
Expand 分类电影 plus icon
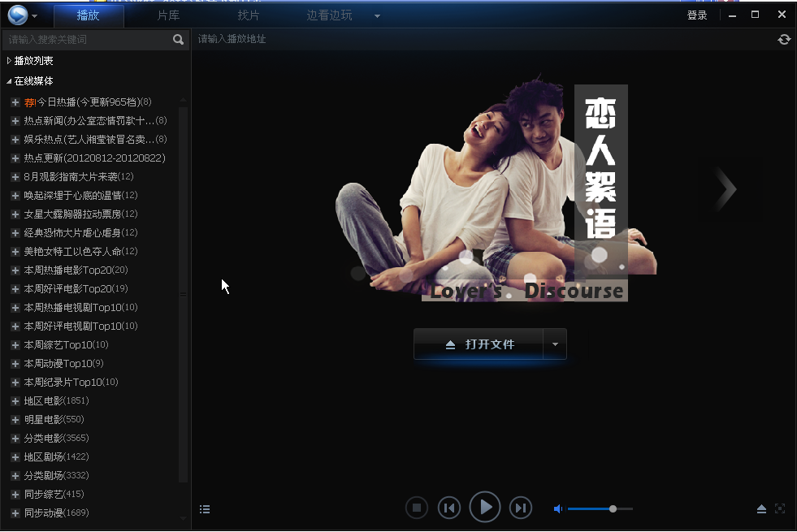(15, 438)
